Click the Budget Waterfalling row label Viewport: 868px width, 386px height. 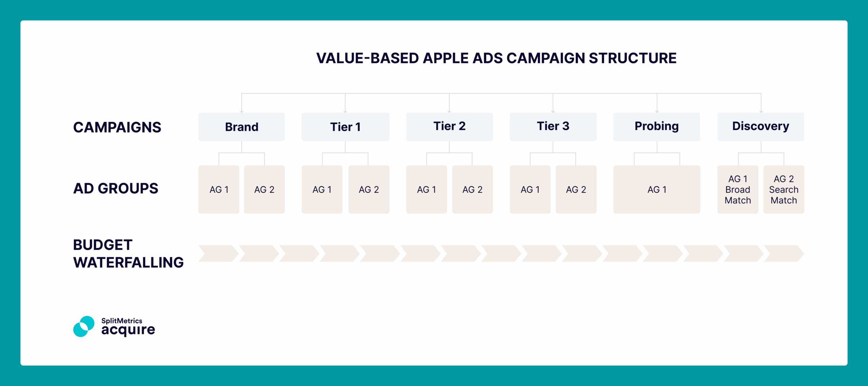tap(128, 253)
